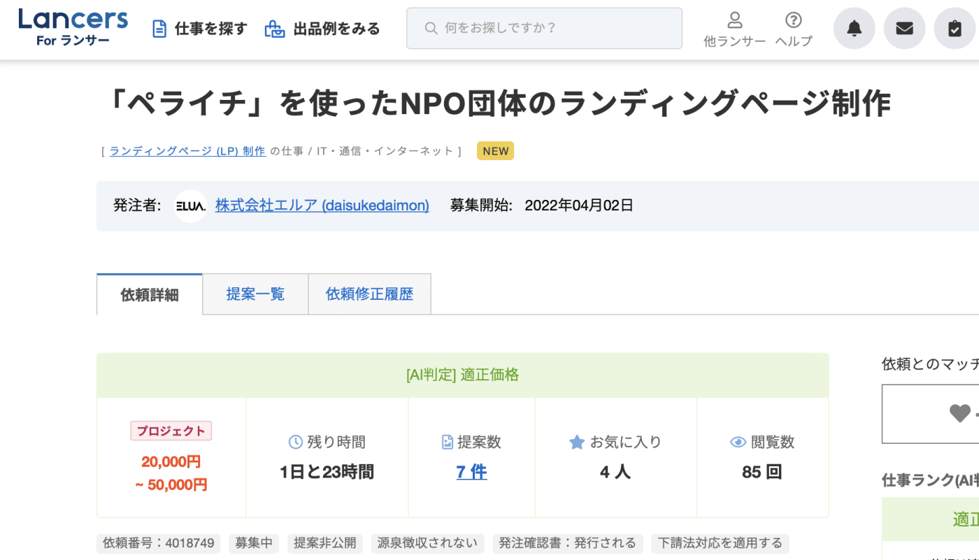Open 株式会社エルア (daisukedaimon) profile link
The width and height of the screenshot is (979, 560).
(322, 206)
